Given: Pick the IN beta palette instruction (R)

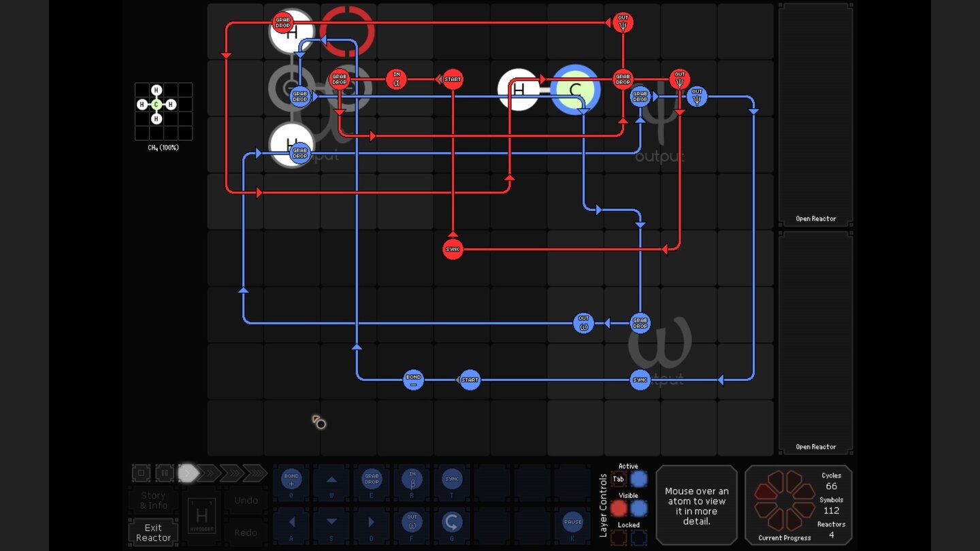Looking at the screenshot, I should click(412, 482).
